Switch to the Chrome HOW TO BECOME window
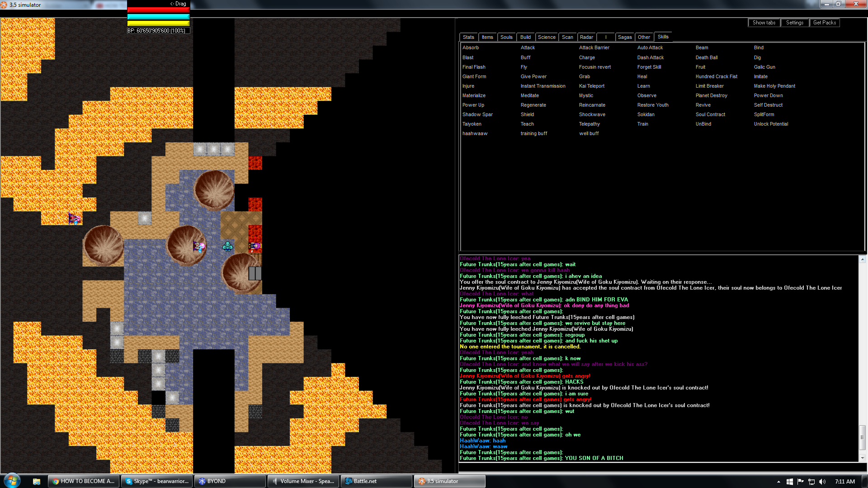This screenshot has height=488, width=868. coord(84,481)
